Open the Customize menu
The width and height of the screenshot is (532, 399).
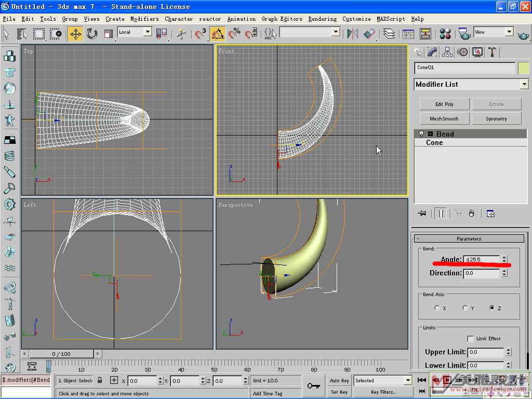356,19
